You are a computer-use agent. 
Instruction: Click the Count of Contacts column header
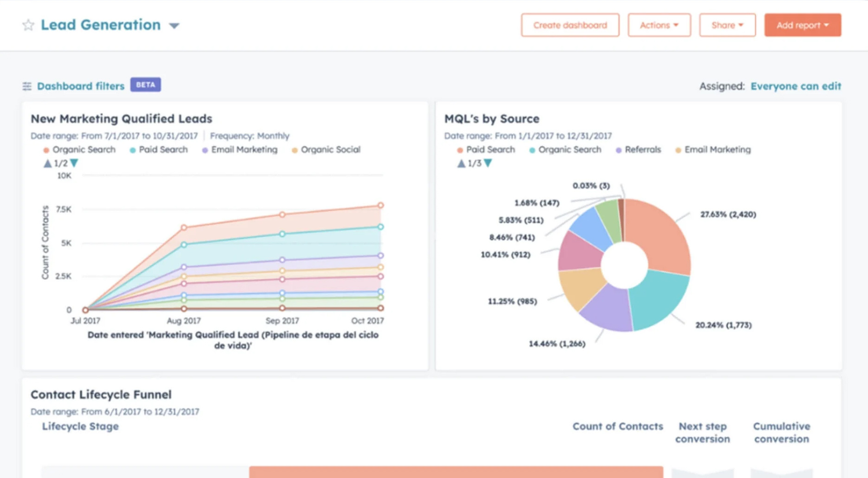click(618, 426)
